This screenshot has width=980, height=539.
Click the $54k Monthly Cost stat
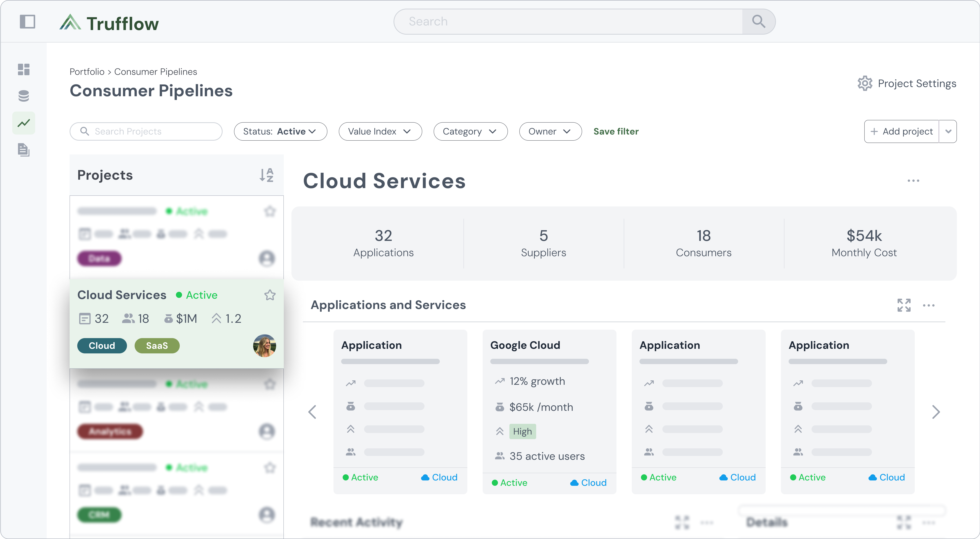864,243
